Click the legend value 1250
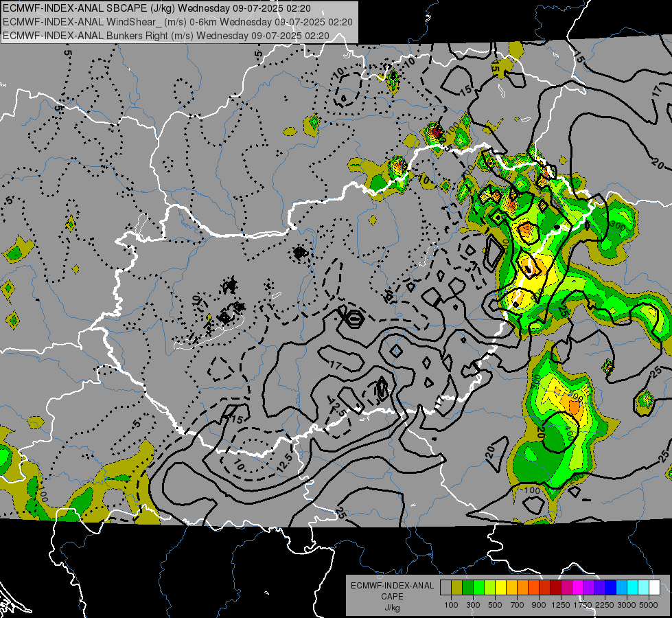Image resolution: width=672 pixels, height=618 pixels. coord(561,605)
